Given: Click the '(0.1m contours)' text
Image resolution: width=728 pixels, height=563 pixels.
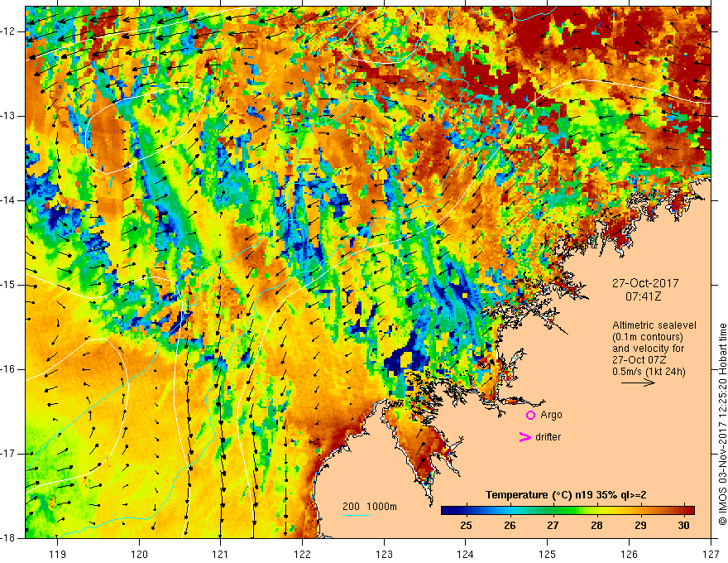Looking at the screenshot, I should pos(648,337).
